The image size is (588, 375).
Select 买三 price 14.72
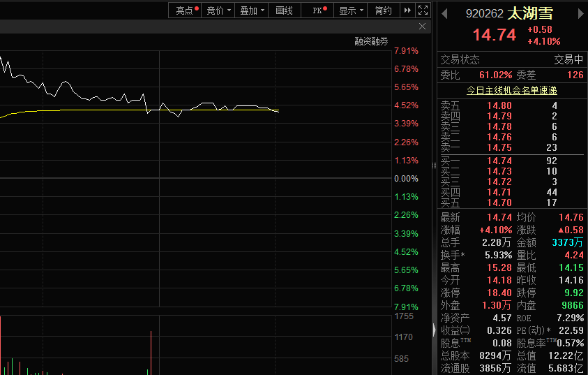(x=499, y=182)
